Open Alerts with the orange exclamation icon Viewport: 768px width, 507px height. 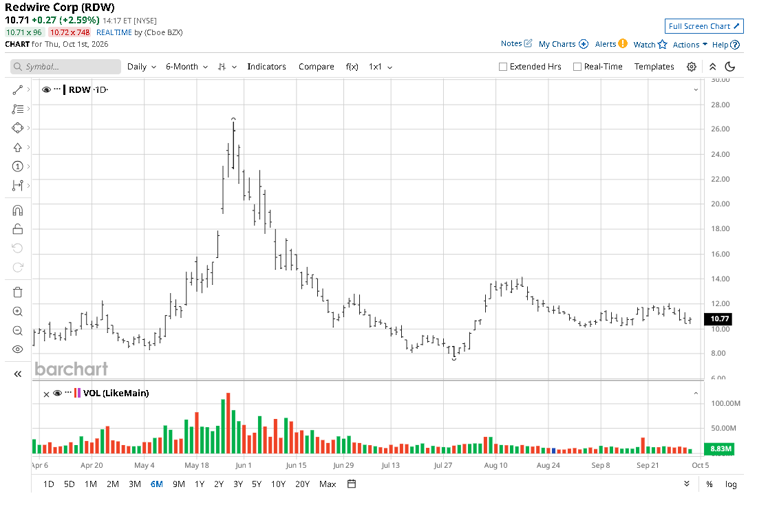pyautogui.click(x=623, y=44)
